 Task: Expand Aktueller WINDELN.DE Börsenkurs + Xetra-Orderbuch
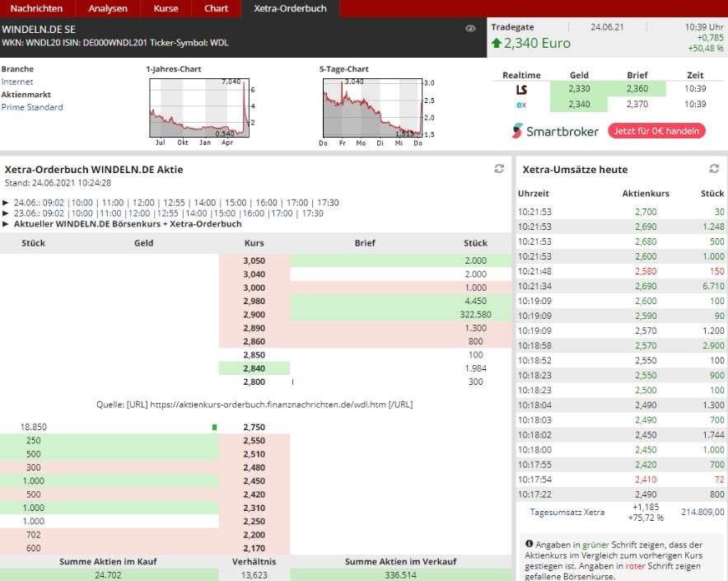tap(6, 223)
